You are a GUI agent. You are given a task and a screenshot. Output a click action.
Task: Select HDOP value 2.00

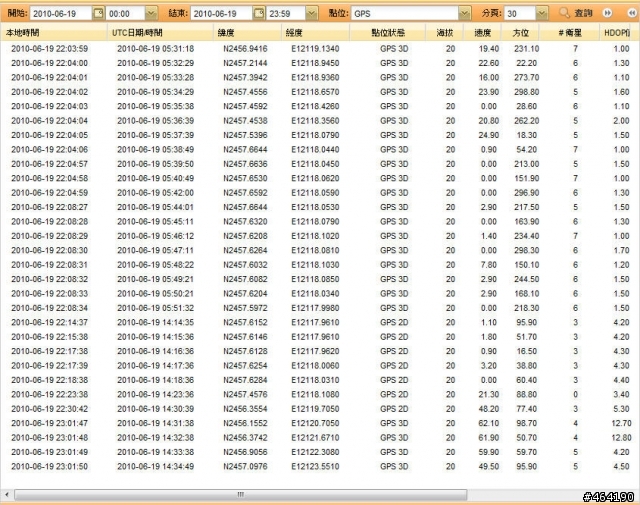[x=621, y=121]
